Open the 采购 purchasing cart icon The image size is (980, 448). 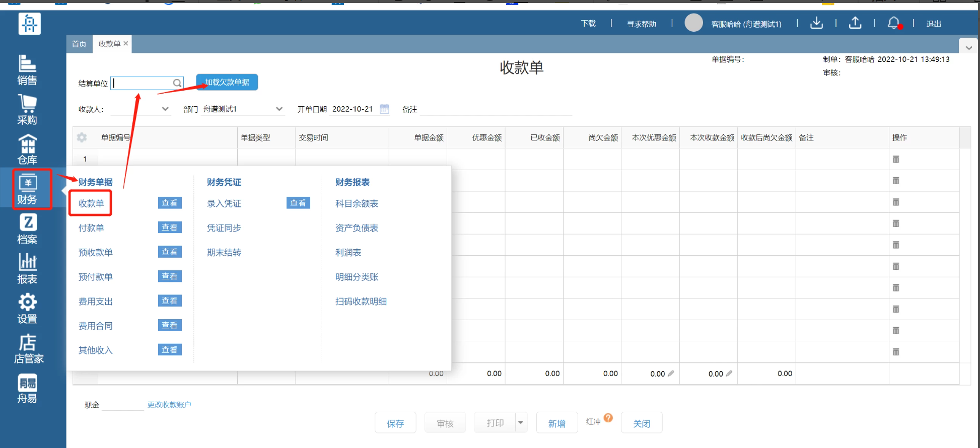coord(27,110)
